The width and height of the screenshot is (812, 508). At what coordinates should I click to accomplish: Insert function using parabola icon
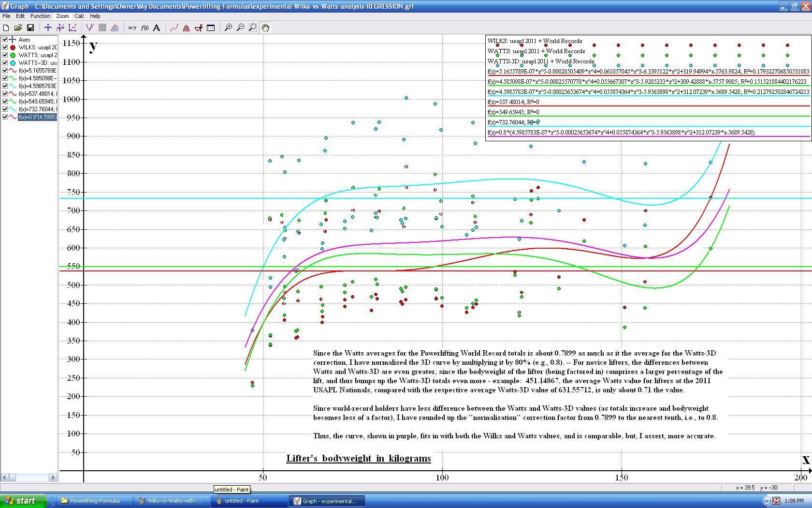coord(90,28)
